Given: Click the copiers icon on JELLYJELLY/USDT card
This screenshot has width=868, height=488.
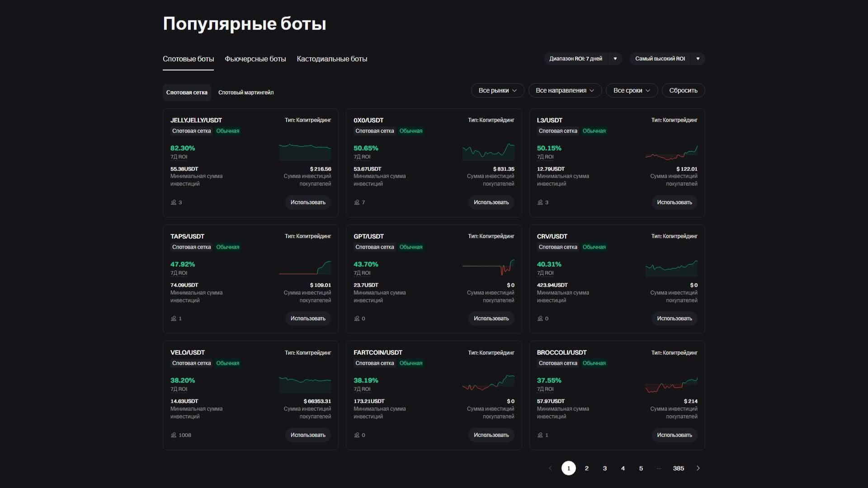Looking at the screenshot, I should click(174, 202).
